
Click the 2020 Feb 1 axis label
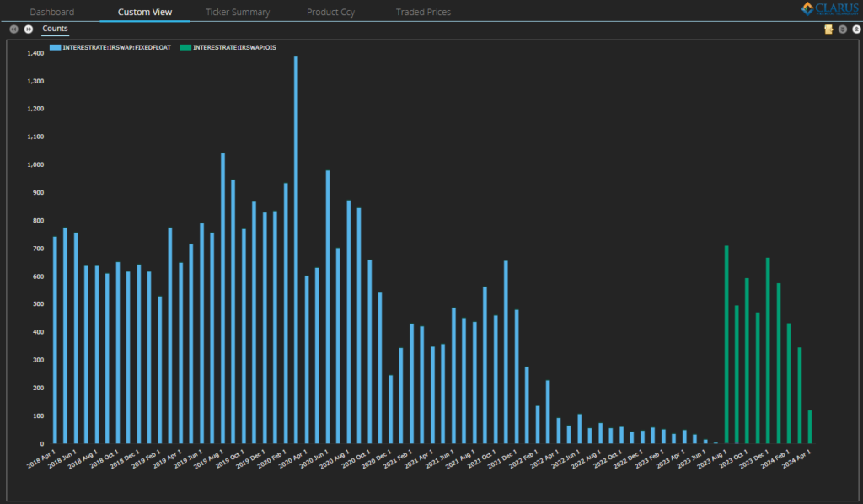[x=272, y=458]
